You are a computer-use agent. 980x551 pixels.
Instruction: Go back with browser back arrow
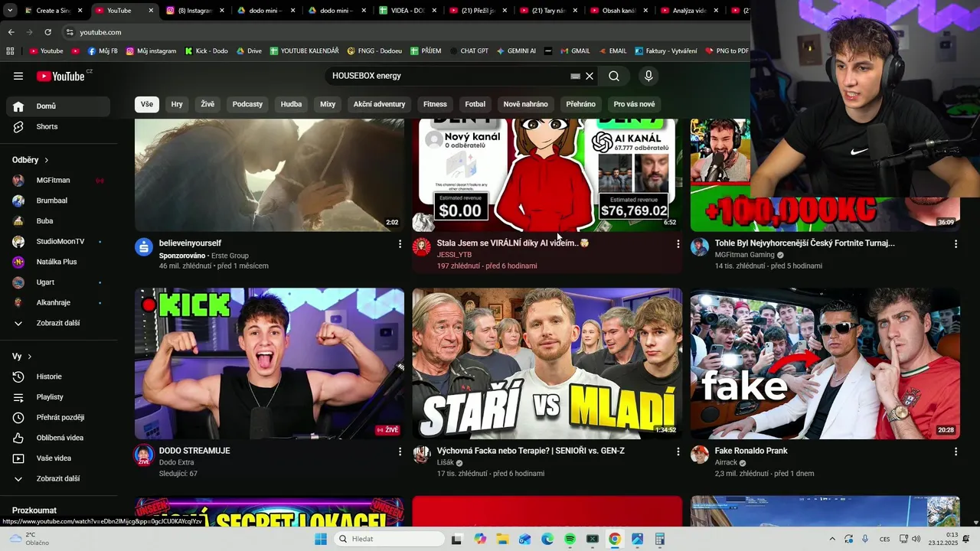point(11,32)
